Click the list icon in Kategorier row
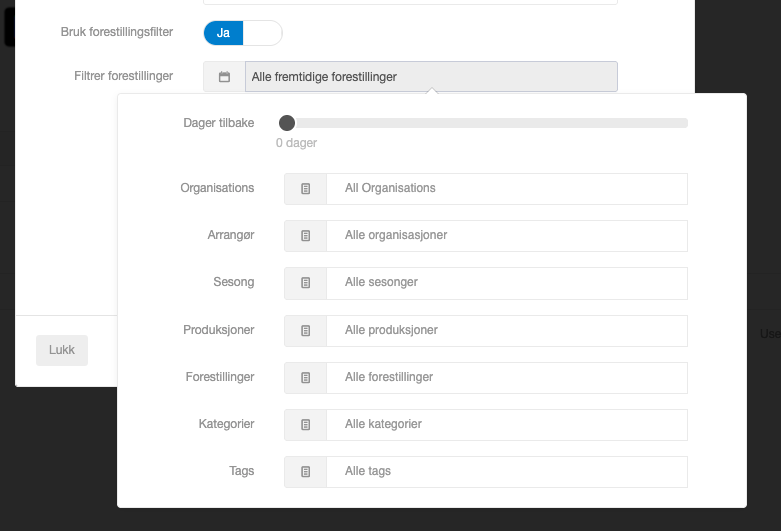 point(305,424)
